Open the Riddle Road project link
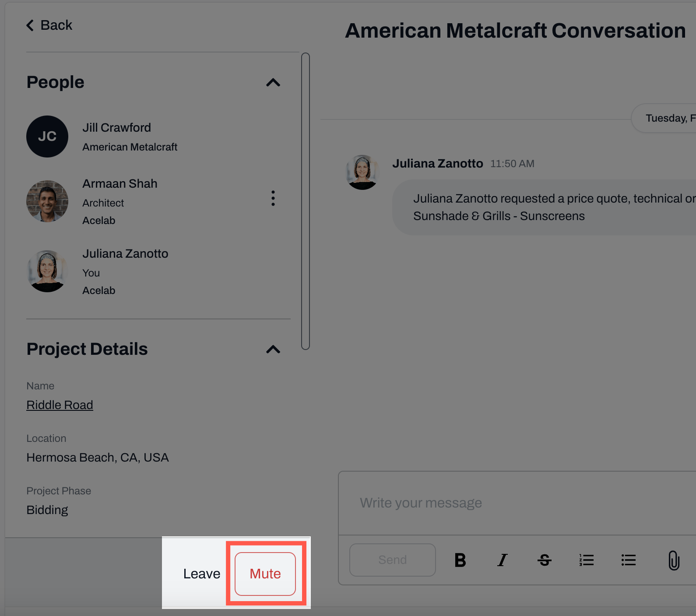The image size is (696, 616). tap(60, 405)
